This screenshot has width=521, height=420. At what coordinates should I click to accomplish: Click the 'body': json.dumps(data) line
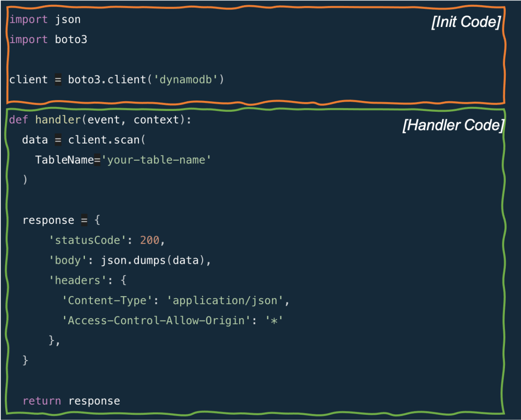(x=130, y=260)
